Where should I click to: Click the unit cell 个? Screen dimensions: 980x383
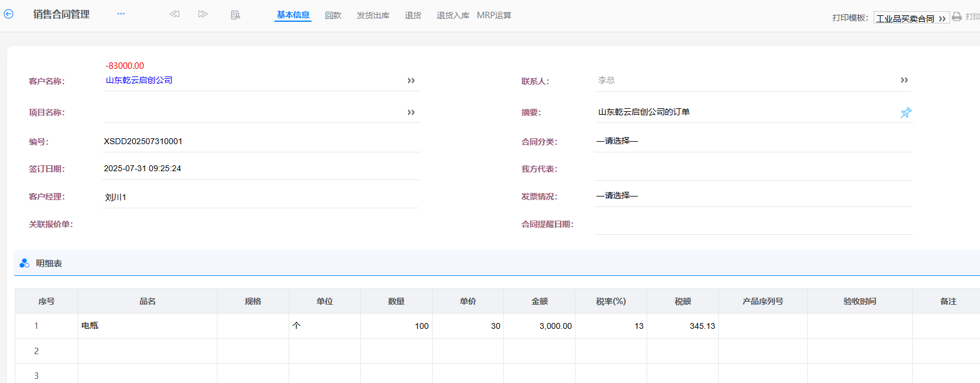tap(325, 326)
